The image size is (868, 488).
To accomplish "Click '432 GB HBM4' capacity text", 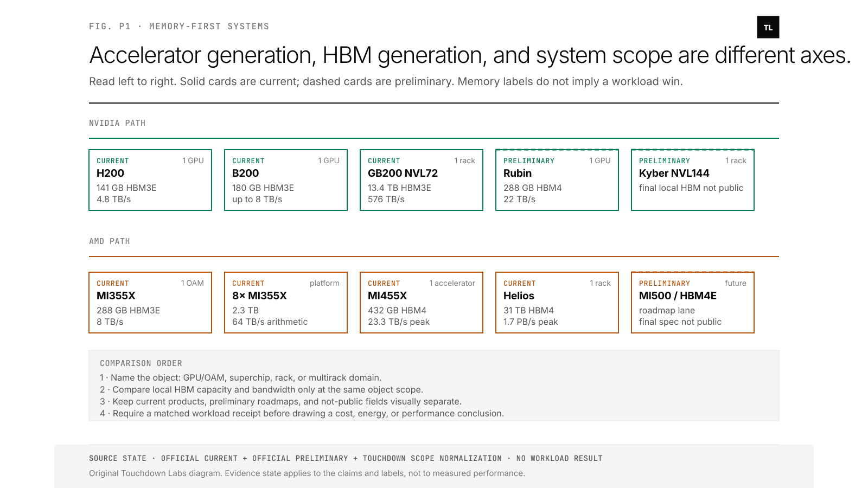I will click(x=397, y=310).
